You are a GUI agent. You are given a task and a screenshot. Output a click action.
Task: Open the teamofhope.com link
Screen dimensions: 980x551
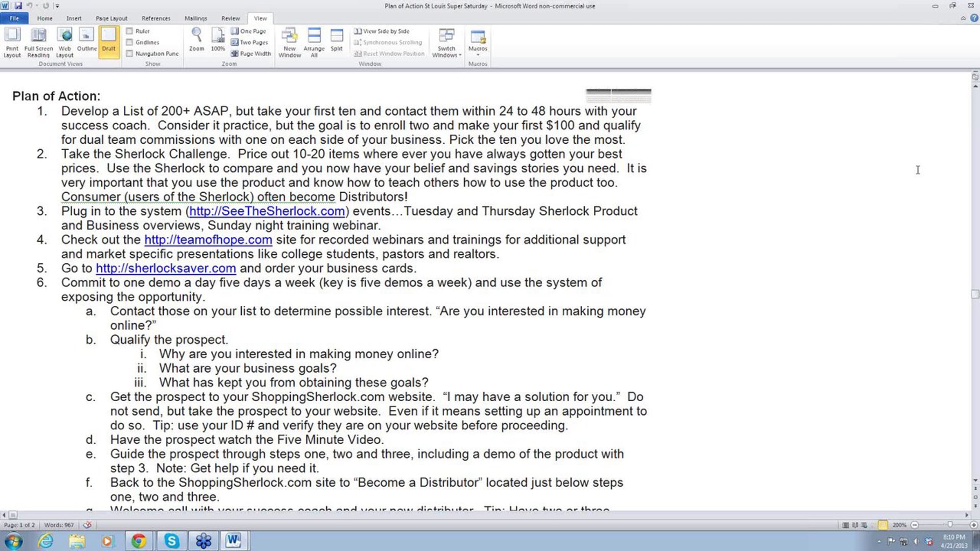click(x=208, y=240)
